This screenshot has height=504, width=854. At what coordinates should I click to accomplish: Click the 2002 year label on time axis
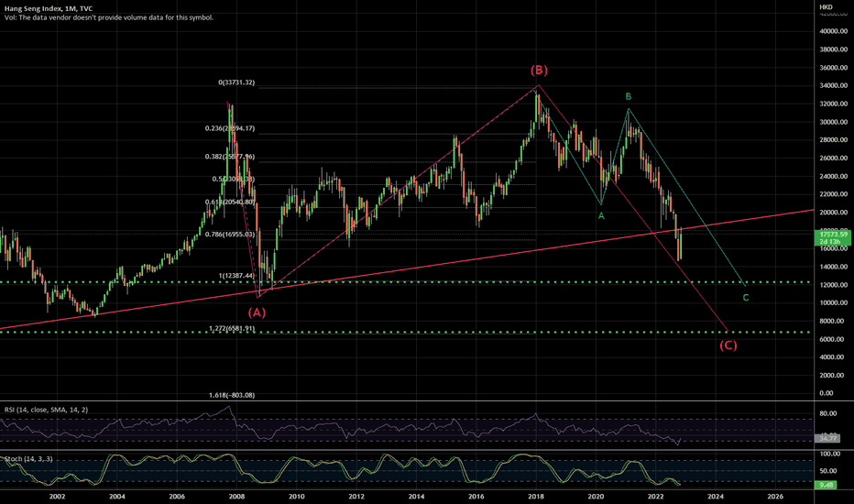pos(57,497)
